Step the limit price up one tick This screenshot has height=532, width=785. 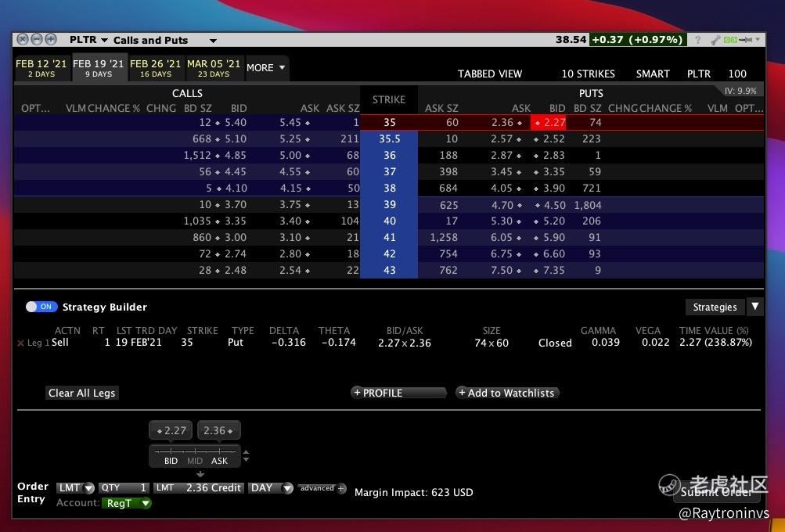pos(246,452)
